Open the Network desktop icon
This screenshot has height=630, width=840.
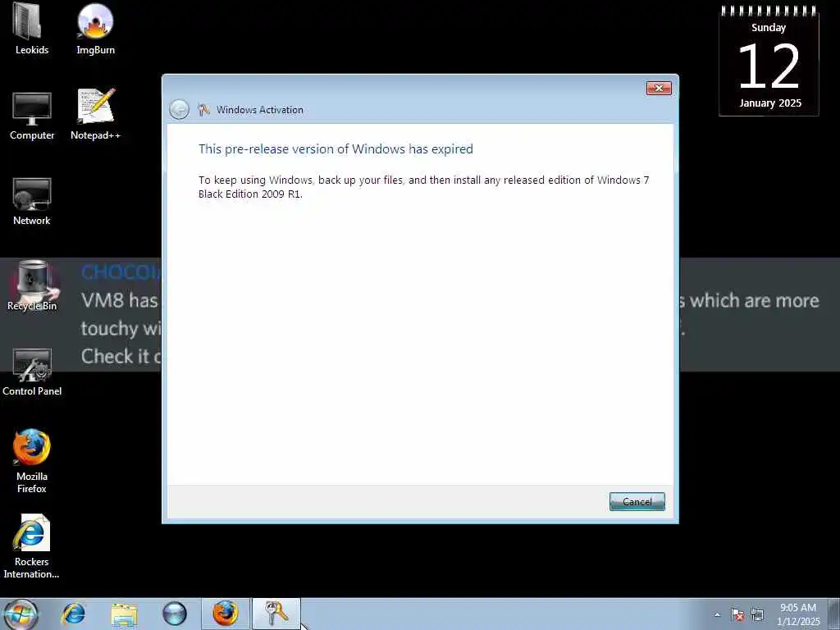(x=32, y=201)
